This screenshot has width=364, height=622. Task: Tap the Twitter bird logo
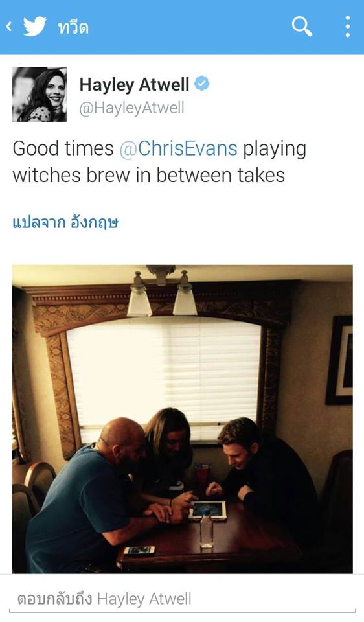(35, 27)
